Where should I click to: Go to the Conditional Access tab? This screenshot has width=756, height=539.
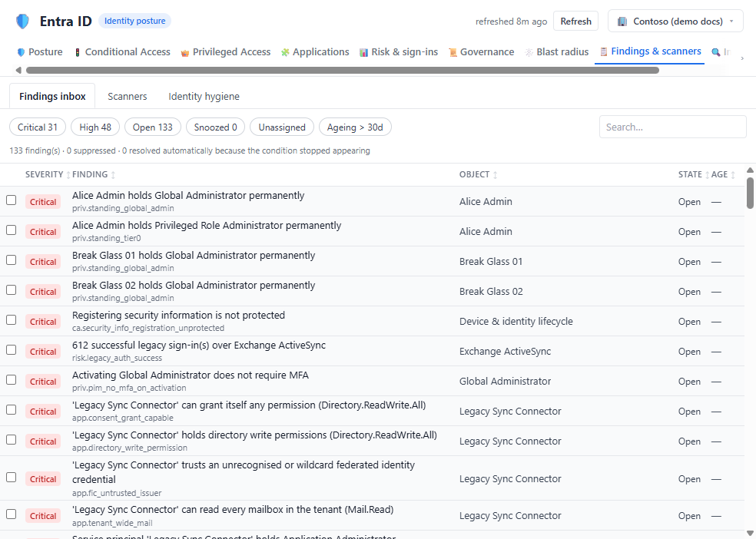click(122, 52)
